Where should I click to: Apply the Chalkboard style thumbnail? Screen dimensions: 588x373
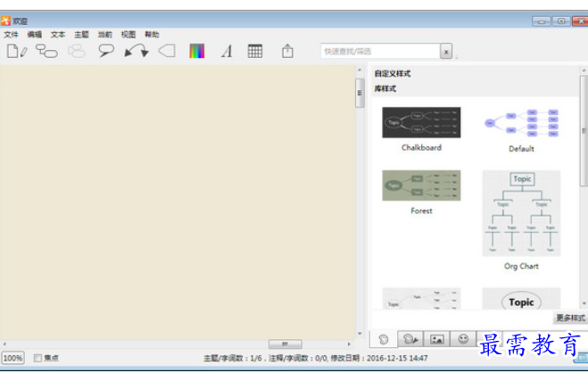[421, 122]
